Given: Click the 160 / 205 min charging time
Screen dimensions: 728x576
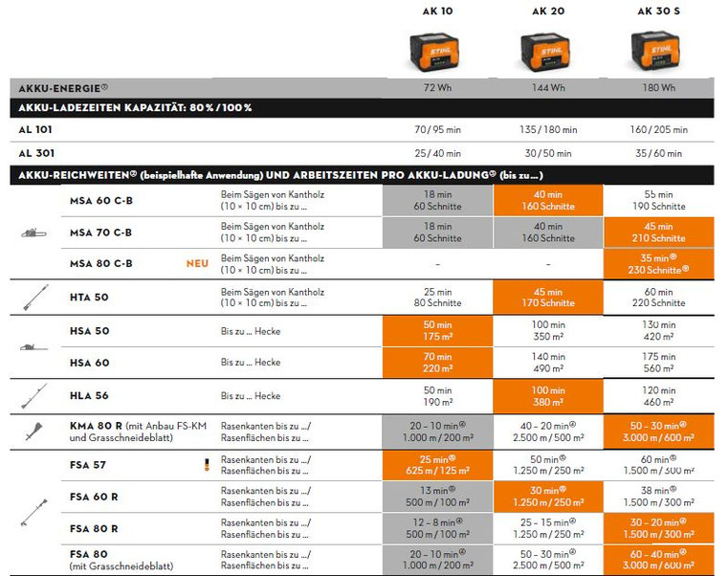Looking at the screenshot, I should pos(659,130).
